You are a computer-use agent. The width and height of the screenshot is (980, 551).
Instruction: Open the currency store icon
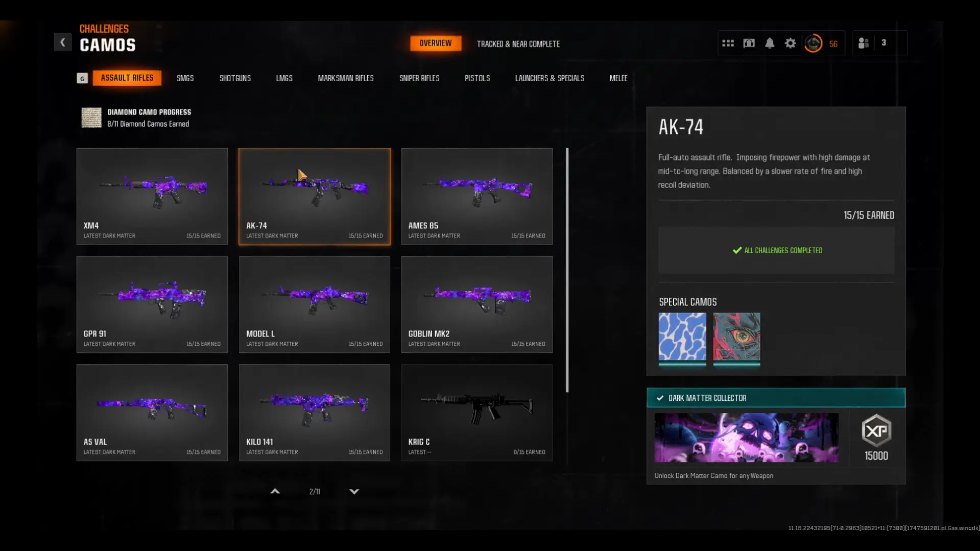pos(749,43)
